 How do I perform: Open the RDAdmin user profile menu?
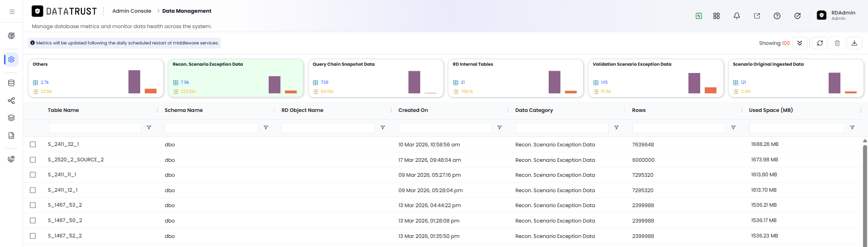[836, 15]
